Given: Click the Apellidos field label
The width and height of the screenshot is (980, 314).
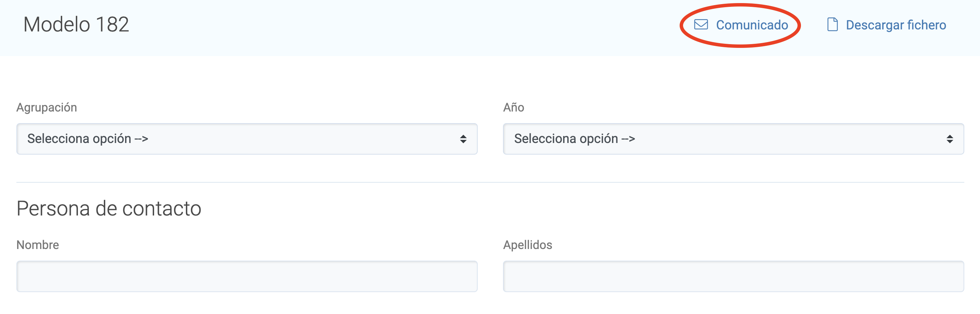Looking at the screenshot, I should [527, 245].
